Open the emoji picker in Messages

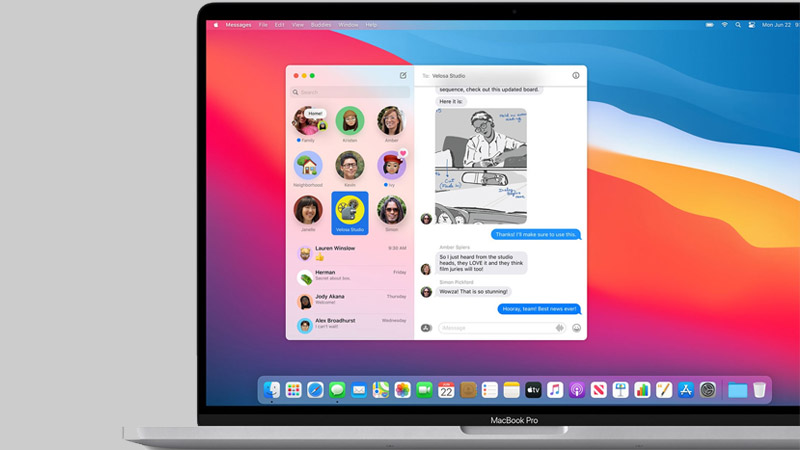[x=577, y=328]
